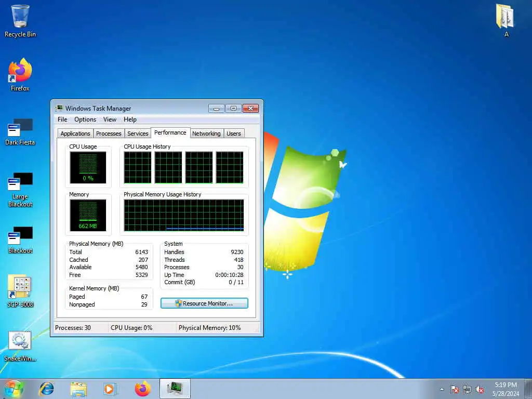Viewport: 532px width, 399px height.
Task: Click the Threads value 418
Action: [238, 260]
